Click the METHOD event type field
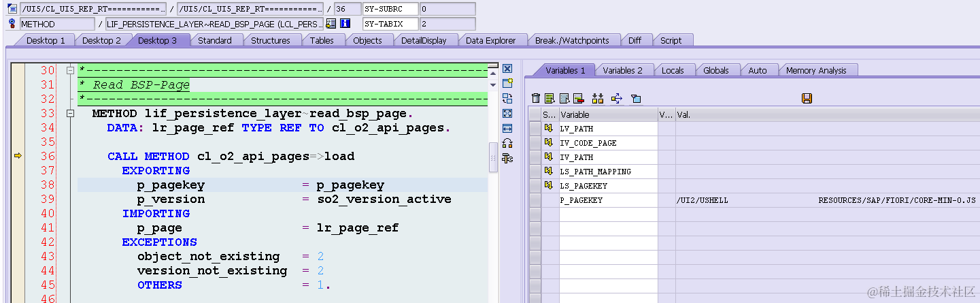980x303 pixels. [57, 25]
